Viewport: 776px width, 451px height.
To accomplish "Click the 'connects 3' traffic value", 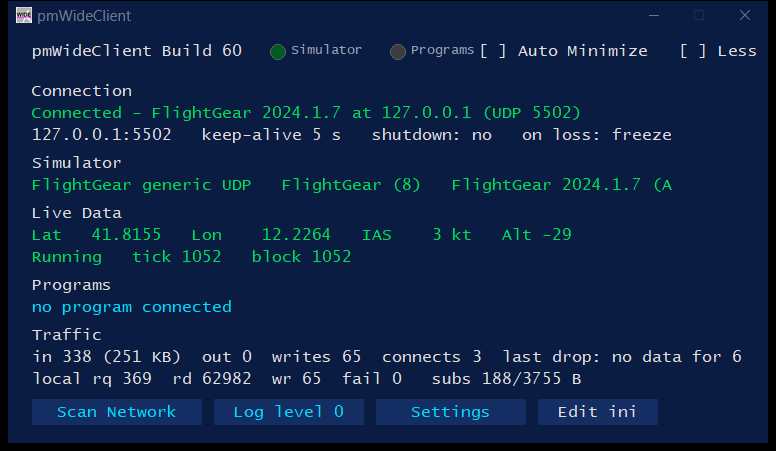I will (x=432, y=357).
